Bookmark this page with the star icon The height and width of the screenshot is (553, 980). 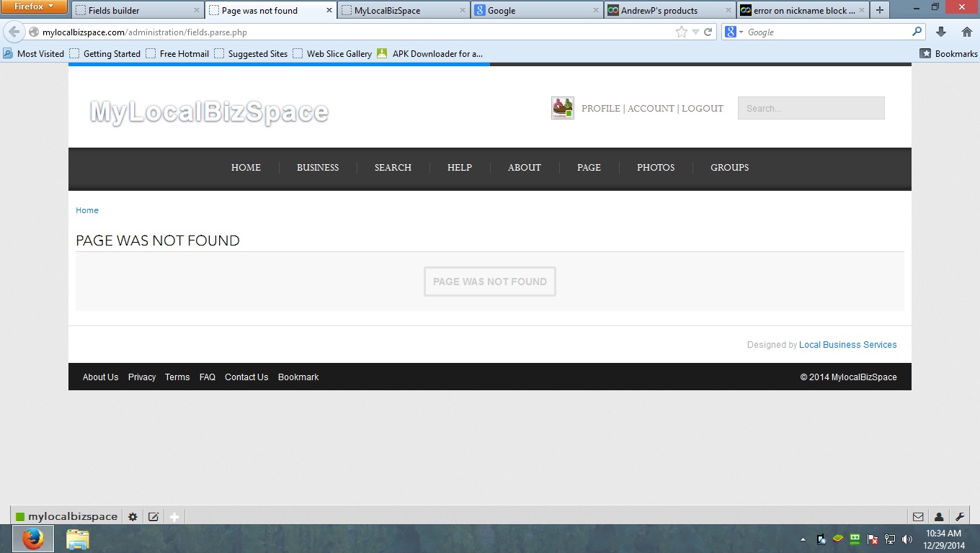click(x=681, y=32)
